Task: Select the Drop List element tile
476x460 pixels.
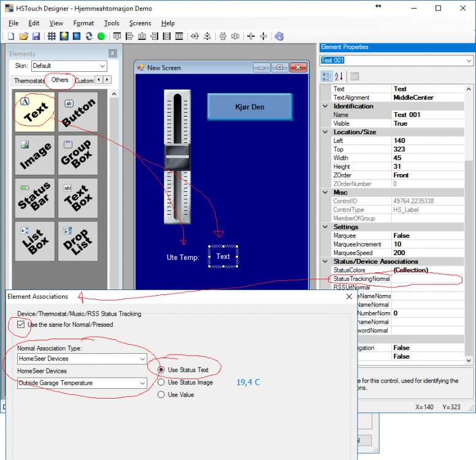Action: [78, 241]
